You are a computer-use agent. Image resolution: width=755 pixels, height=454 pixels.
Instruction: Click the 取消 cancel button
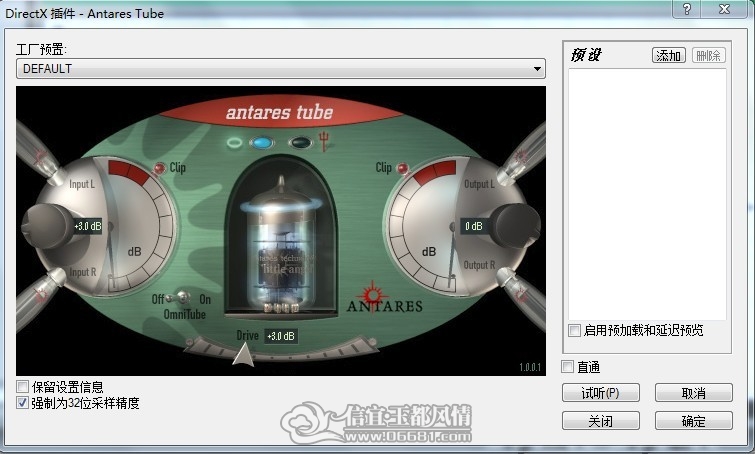(693, 393)
